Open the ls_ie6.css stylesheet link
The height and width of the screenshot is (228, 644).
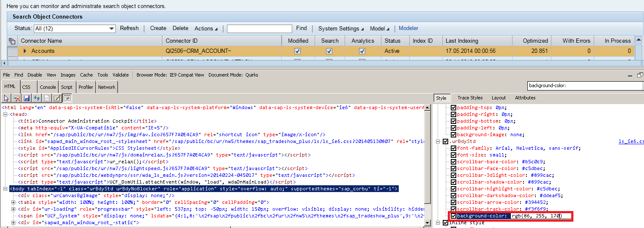[631, 142]
